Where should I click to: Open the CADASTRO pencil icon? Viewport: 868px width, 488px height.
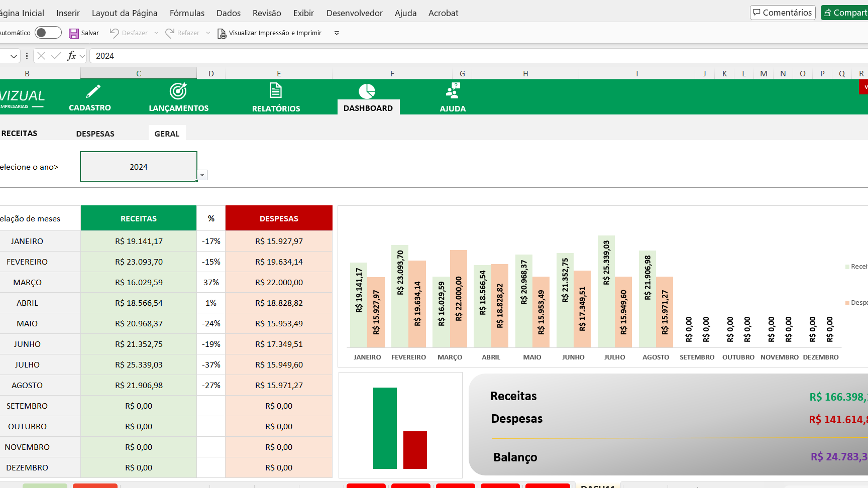click(93, 91)
